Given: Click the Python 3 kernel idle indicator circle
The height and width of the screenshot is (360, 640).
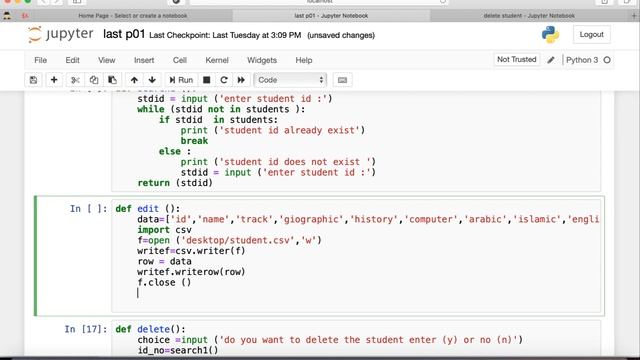Looking at the screenshot, I should (607, 60).
